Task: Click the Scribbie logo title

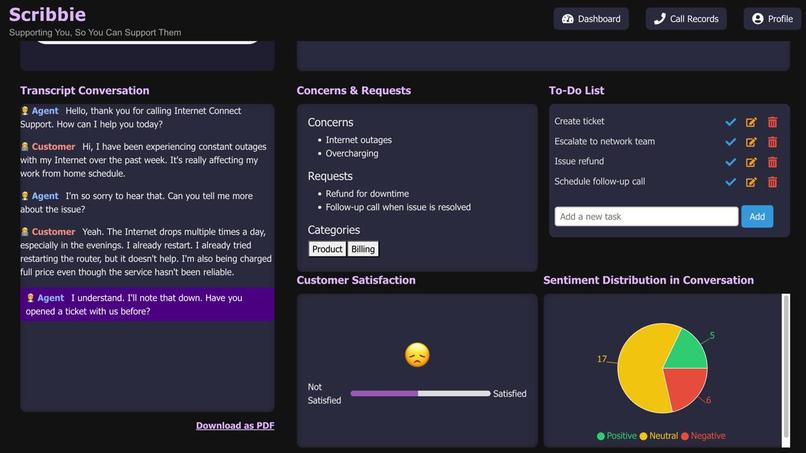Action: click(47, 14)
